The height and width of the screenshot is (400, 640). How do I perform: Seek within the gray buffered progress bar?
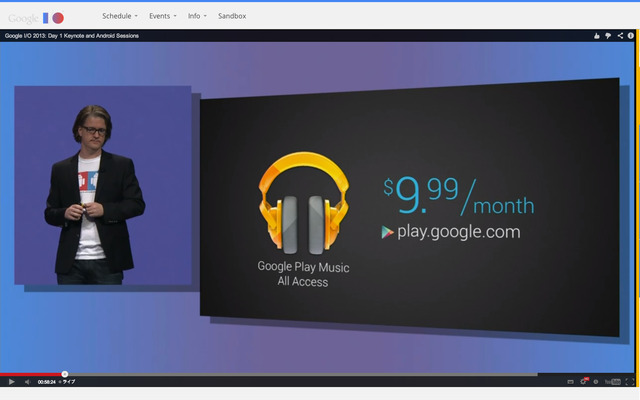[x=302, y=374]
